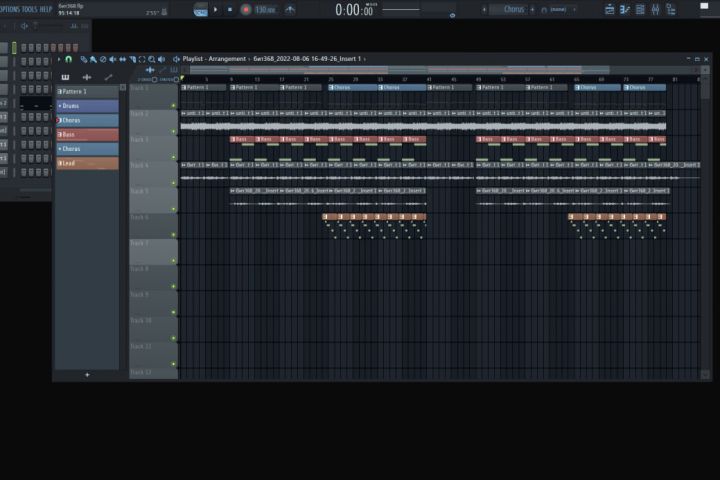Click the first Lead clip on Track 6
Viewport: 720px width, 480px height.
328,217
